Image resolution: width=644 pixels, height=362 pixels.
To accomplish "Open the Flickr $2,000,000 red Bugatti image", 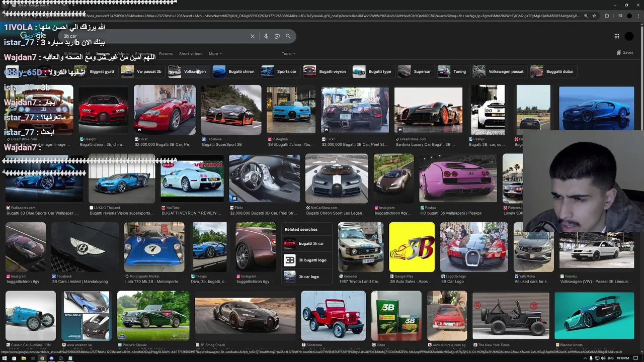I will click(165, 110).
